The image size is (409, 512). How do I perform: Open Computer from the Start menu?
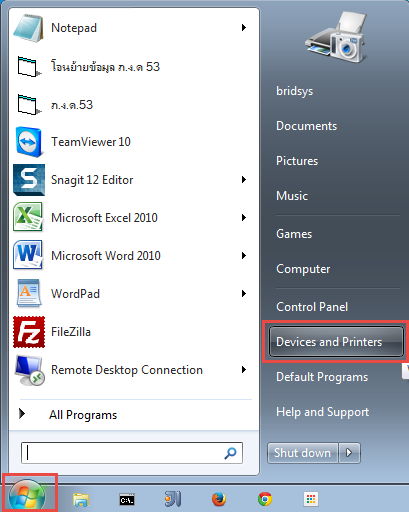pos(303,269)
